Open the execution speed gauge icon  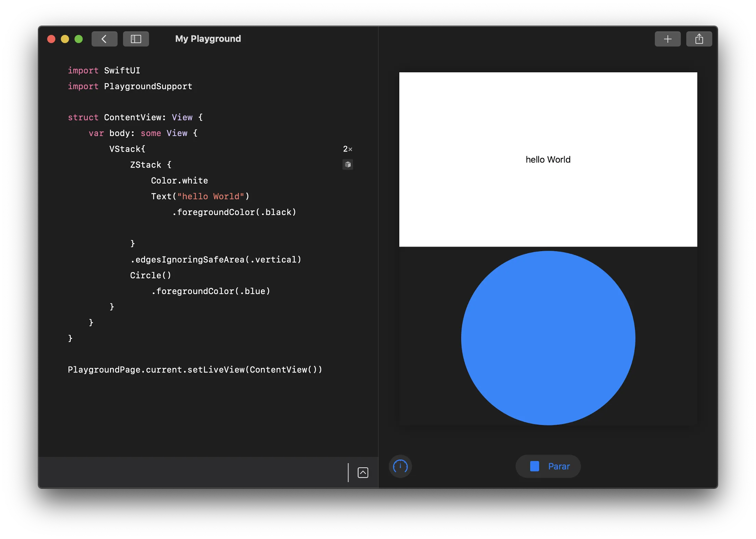coord(400,466)
